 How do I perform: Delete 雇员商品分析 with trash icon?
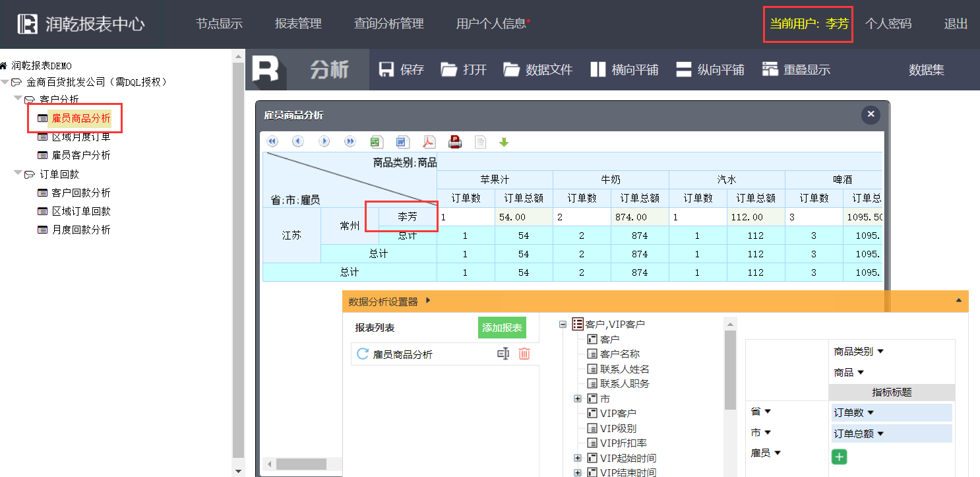tap(524, 354)
